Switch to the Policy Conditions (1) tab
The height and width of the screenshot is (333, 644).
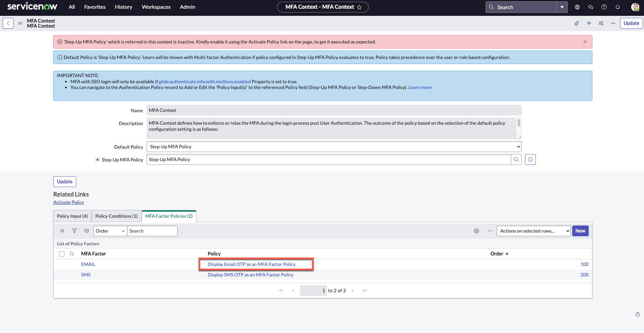click(x=117, y=216)
